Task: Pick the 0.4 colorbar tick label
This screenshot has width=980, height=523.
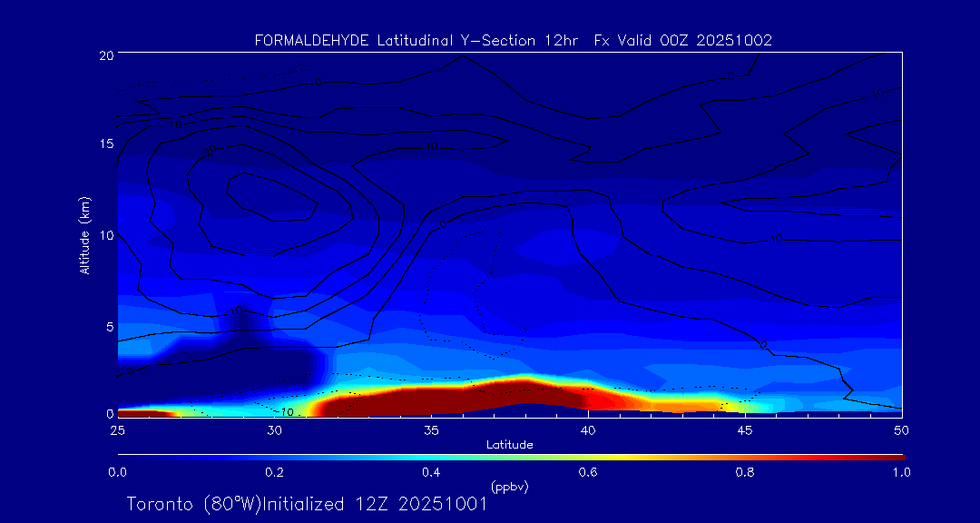Action: click(x=431, y=472)
